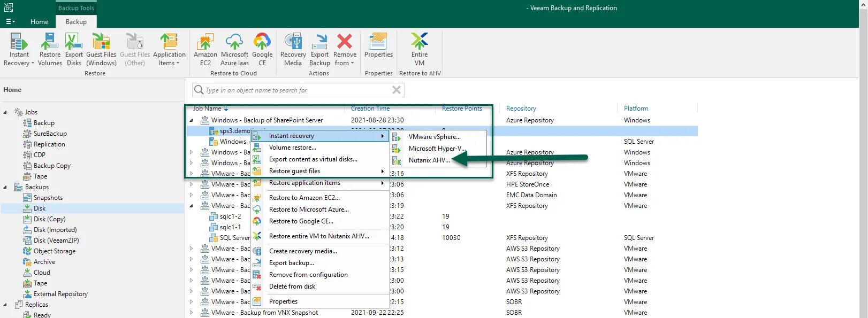Select the Entire VM restore to AHV icon
The width and height of the screenshot is (868, 318).
tap(420, 49)
